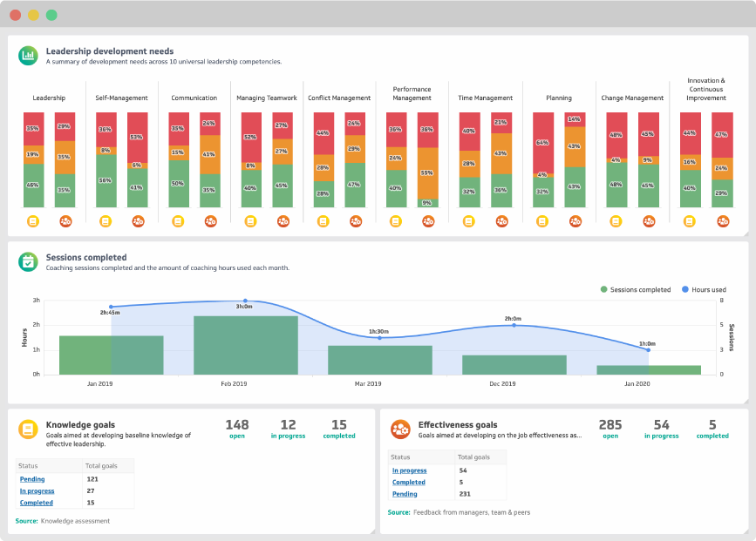The width and height of the screenshot is (756, 541).
Task: Click the 3h:0m peak data point
Action: click(x=245, y=301)
